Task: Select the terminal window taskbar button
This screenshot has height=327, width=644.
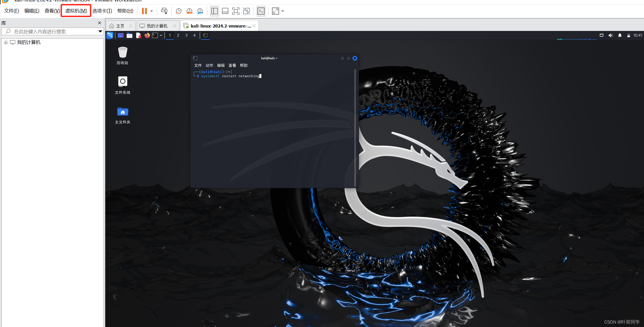Action: point(205,35)
